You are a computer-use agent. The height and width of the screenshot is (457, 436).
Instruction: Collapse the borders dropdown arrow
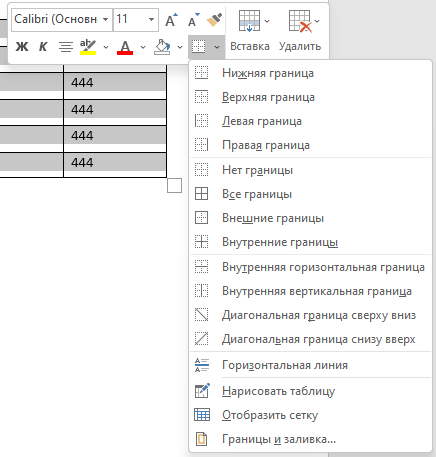217,47
